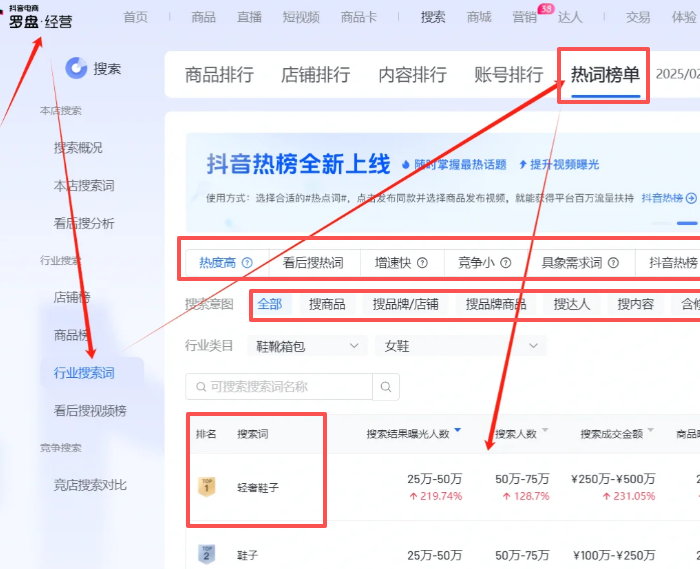700x569 pixels.
Task: Click search term 鞋子
Action: (x=248, y=555)
